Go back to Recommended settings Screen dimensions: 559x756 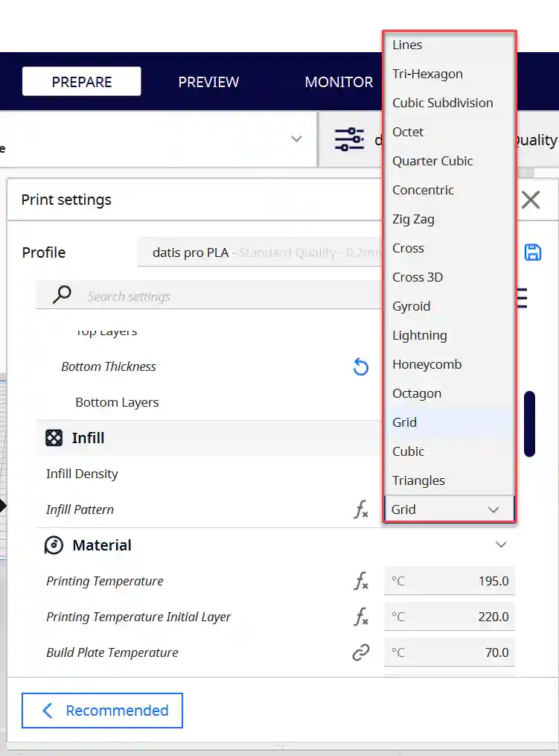coord(102,711)
